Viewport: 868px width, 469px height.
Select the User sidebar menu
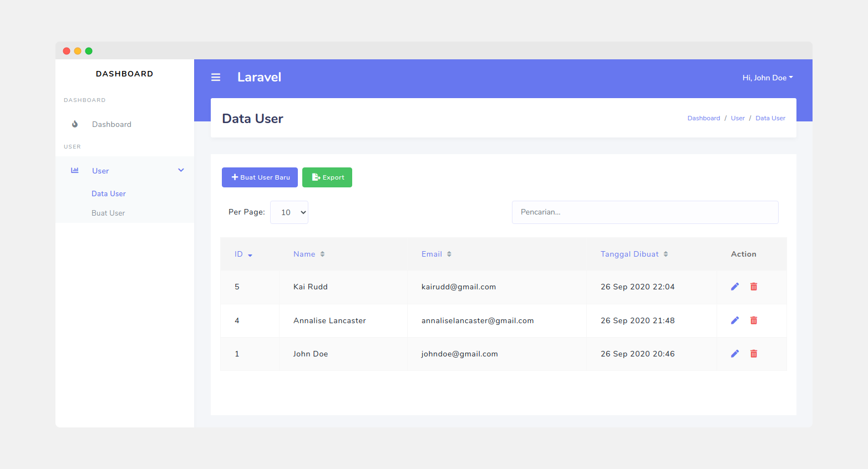tap(125, 171)
